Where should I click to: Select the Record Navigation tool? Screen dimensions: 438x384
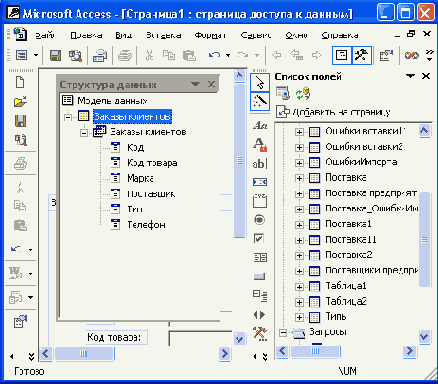259,315
